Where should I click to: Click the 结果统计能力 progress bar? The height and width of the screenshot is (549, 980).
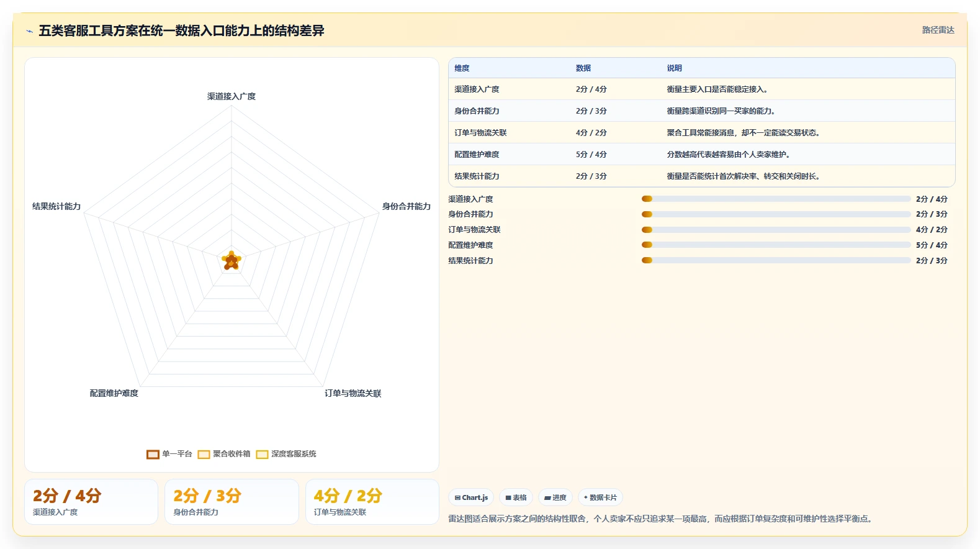pyautogui.click(x=776, y=260)
